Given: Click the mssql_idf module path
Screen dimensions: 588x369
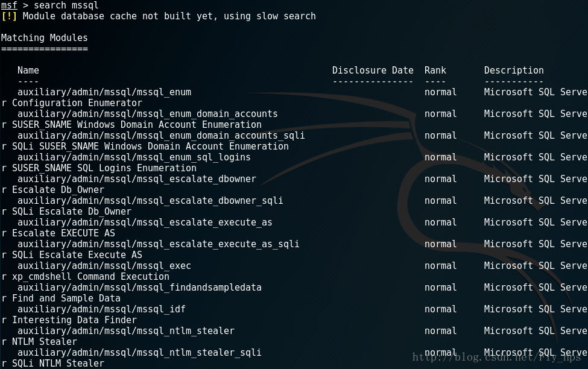Looking at the screenshot, I should pyautogui.click(x=101, y=310).
